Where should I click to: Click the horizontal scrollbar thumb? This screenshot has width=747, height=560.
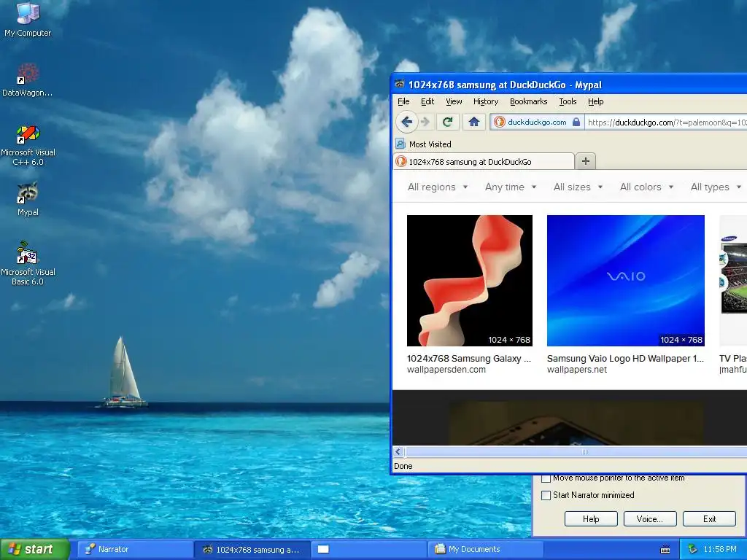(576, 451)
